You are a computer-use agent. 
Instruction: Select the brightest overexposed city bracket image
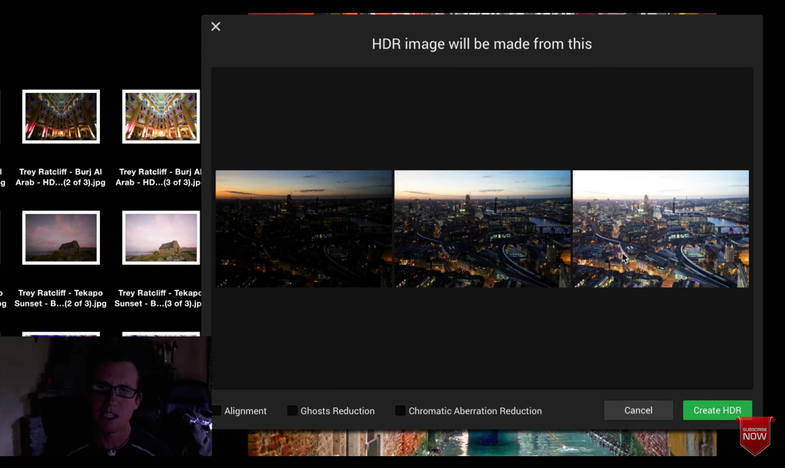[661, 229]
